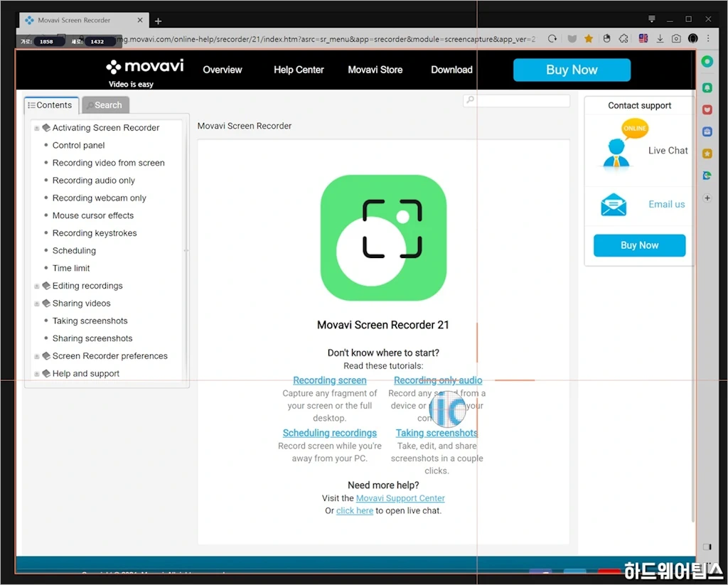Open the Time limit topic
The height and width of the screenshot is (585, 728).
click(x=71, y=269)
